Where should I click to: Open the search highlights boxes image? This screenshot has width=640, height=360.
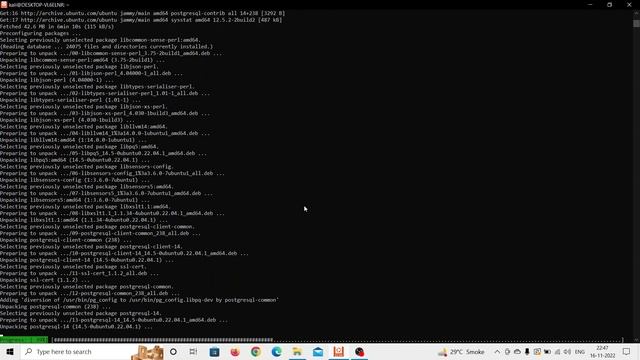coord(147,352)
